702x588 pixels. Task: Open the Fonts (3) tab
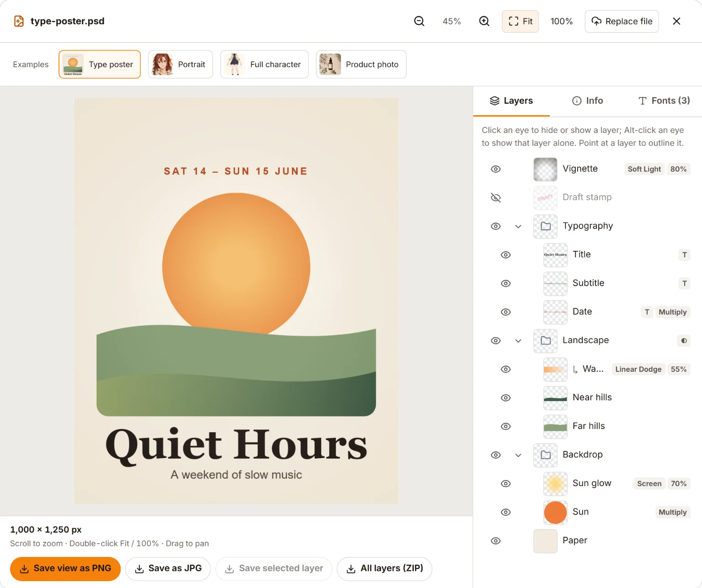pyautogui.click(x=664, y=101)
